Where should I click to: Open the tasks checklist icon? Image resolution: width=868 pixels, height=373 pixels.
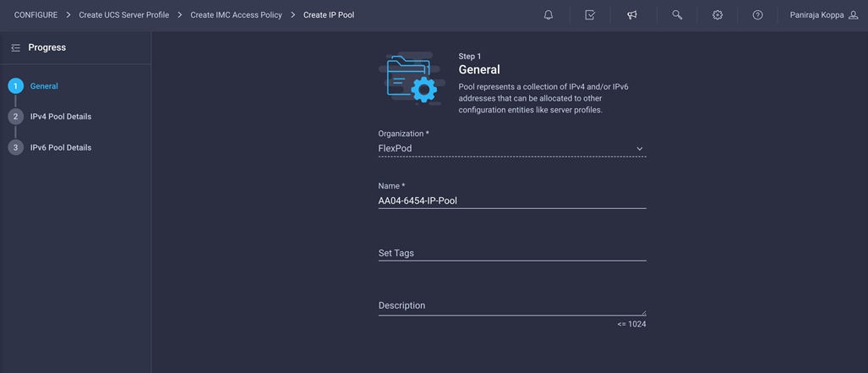pos(590,15)
